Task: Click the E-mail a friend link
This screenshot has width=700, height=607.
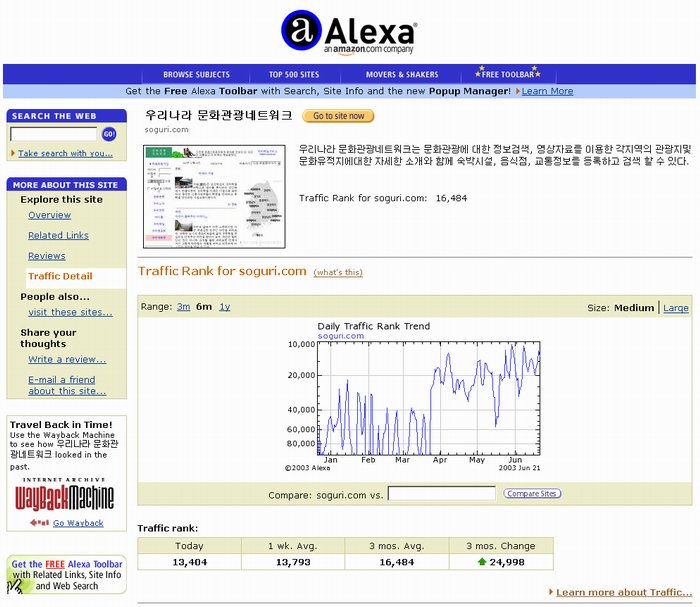Action: (x=67, y=385)
